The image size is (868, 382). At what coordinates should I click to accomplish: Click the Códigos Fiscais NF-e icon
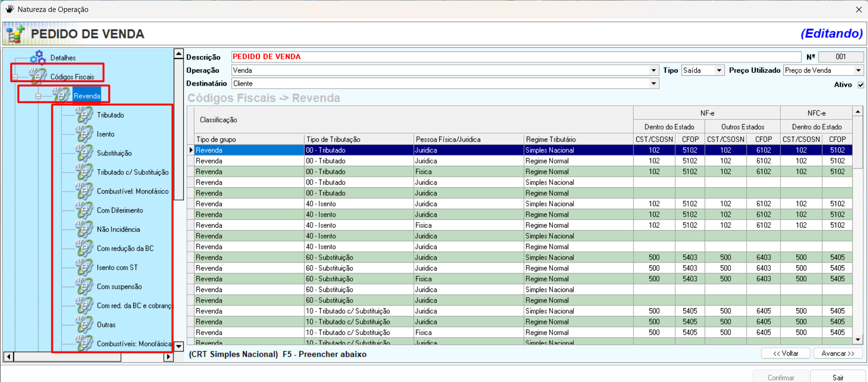(x=37, y=76)
